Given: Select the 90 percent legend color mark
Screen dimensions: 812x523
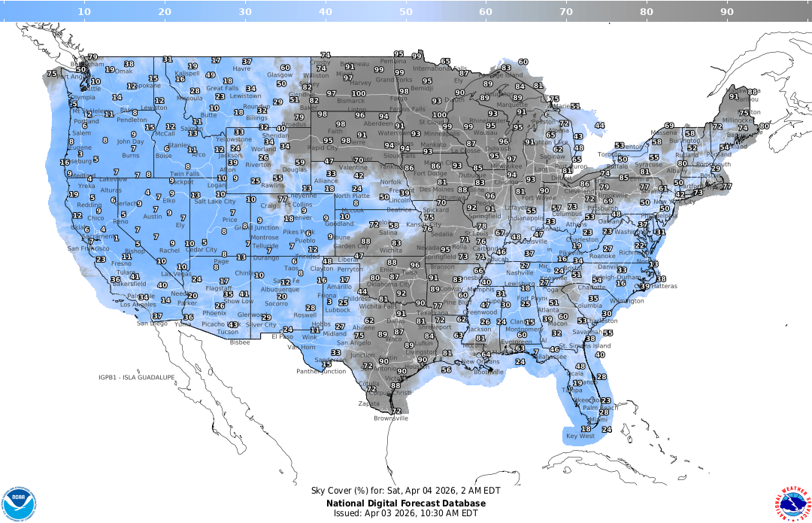Looking at the screenshot, I should coord(727,11).
